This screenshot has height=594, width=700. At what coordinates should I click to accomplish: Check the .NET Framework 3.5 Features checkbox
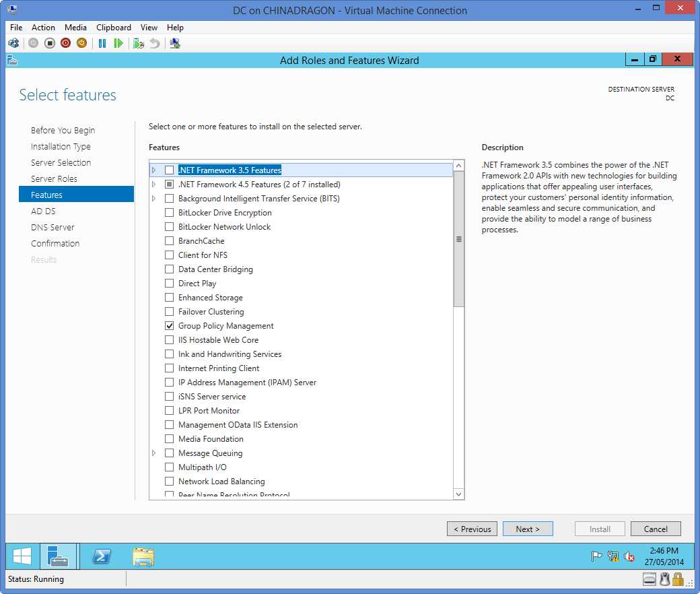coord(169,170)
